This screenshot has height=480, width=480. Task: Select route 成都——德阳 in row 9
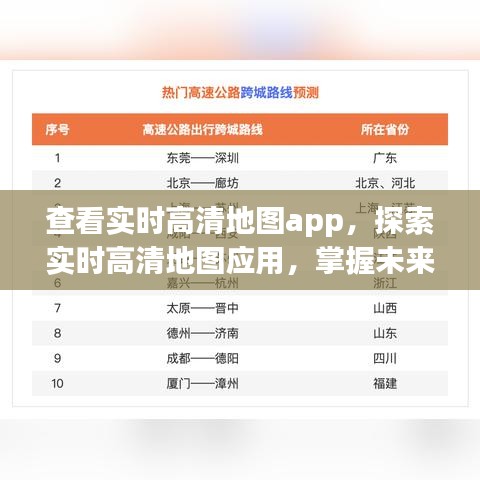(203, 358)
